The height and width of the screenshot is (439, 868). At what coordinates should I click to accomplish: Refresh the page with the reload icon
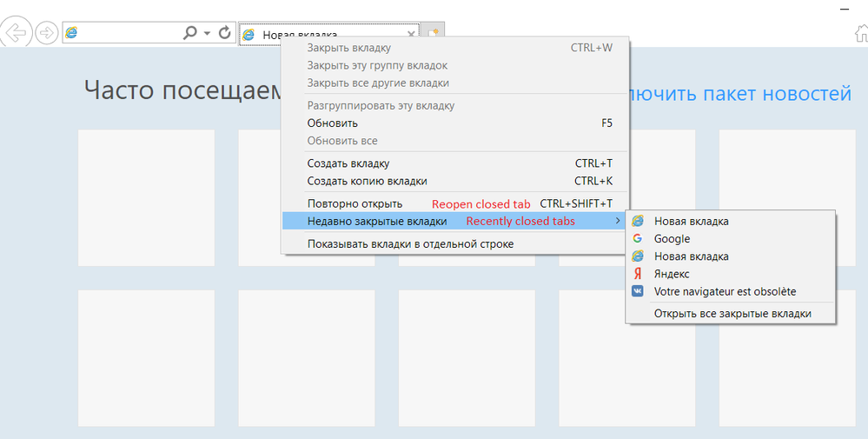pyautogui.click(x=224, y=33)
